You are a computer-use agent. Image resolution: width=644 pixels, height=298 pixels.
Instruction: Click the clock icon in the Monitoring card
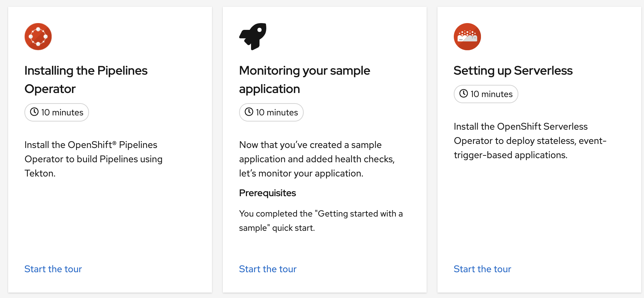click(249, 112)
